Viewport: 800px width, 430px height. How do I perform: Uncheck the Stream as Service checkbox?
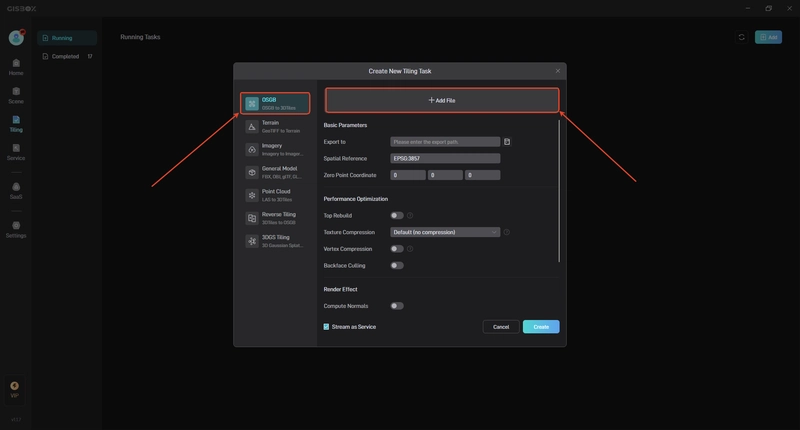point(326,327)
